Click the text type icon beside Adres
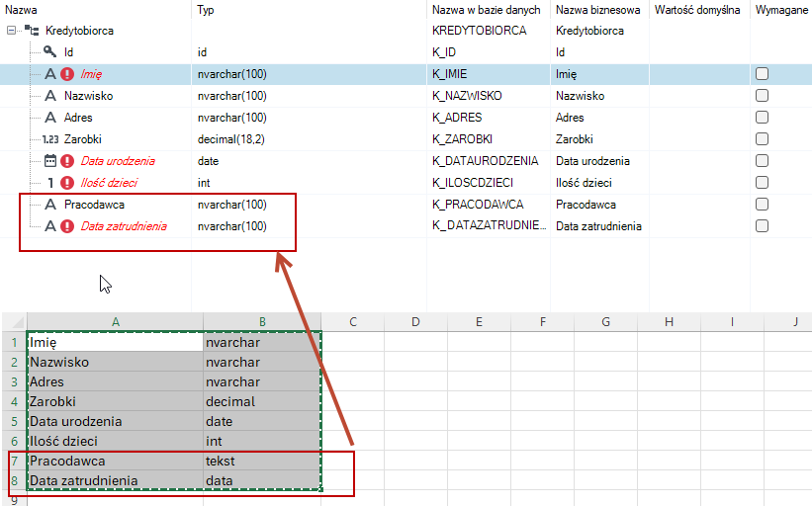 click(50, 118)
